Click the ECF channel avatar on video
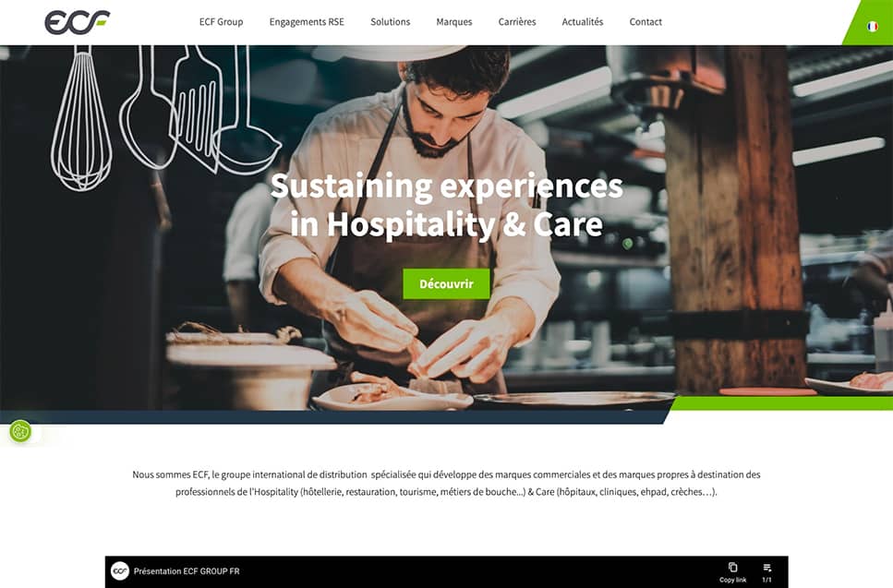This screenshot has height=588, width=893. click(120, 571)
